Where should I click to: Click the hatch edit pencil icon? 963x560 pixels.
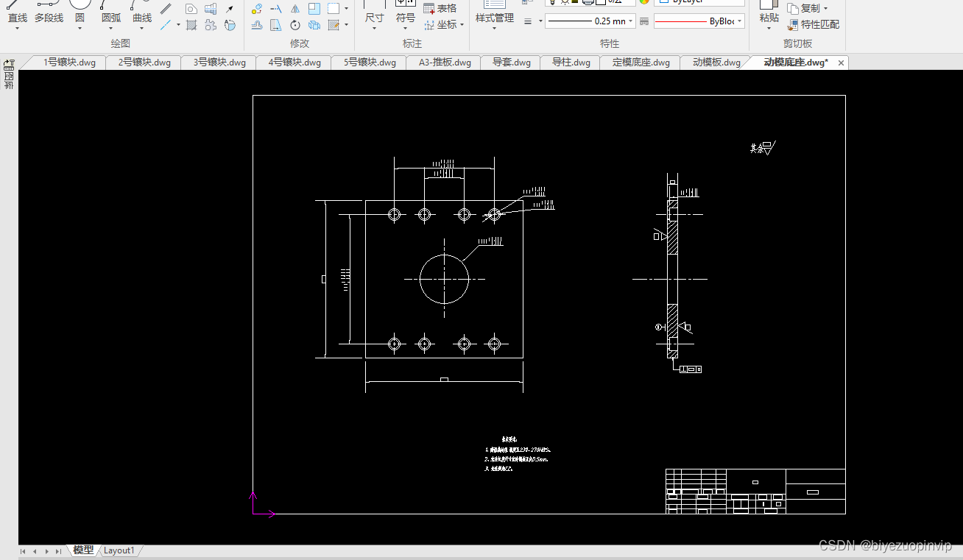pos(334,25)
